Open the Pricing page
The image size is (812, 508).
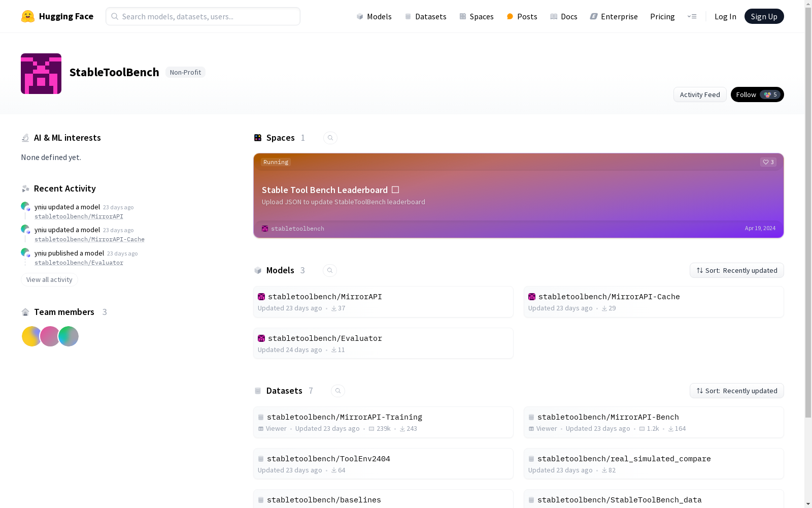tap(662, 16)
